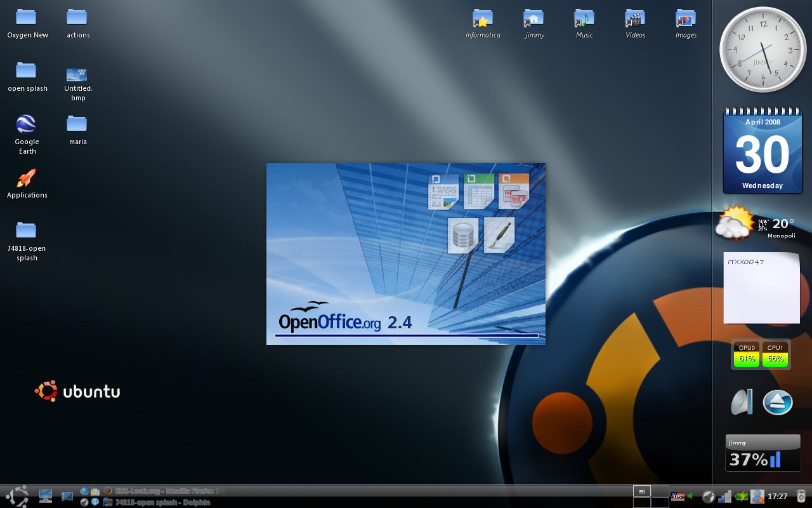
Task: Open the Ubuntu main menu launcher
Action: click(17, 497)
